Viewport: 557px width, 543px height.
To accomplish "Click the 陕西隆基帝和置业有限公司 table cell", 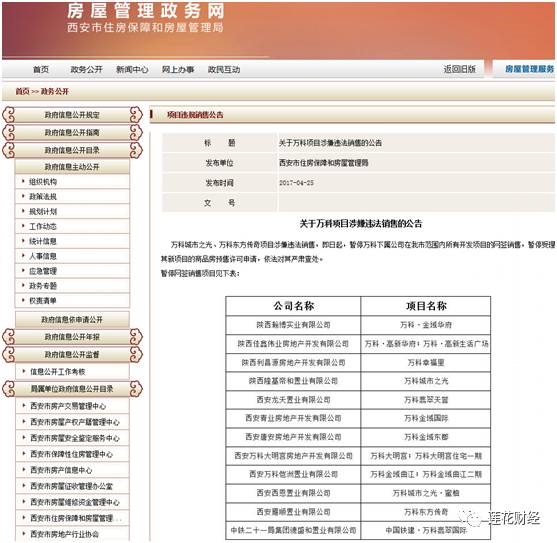I will tap(293, 381).
